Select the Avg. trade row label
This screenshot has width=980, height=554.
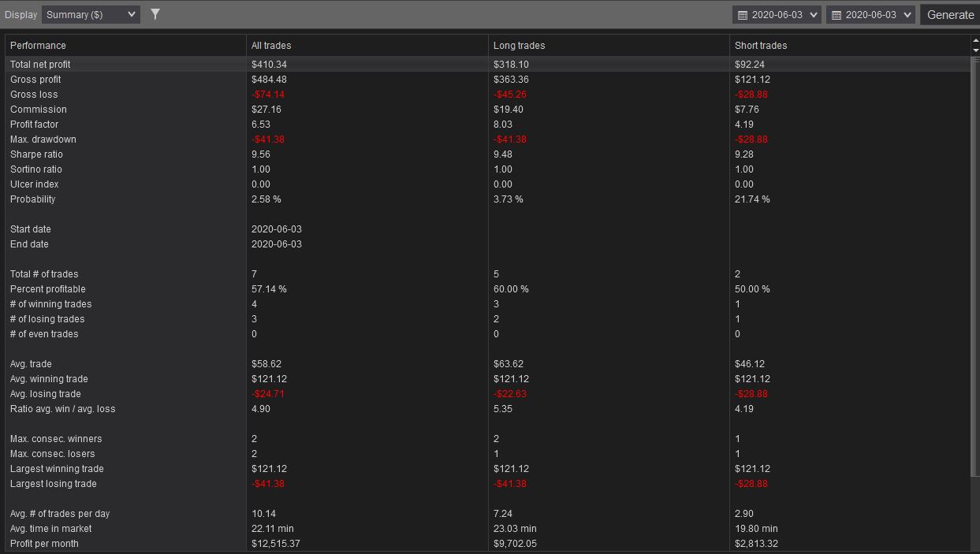(30, 364)
